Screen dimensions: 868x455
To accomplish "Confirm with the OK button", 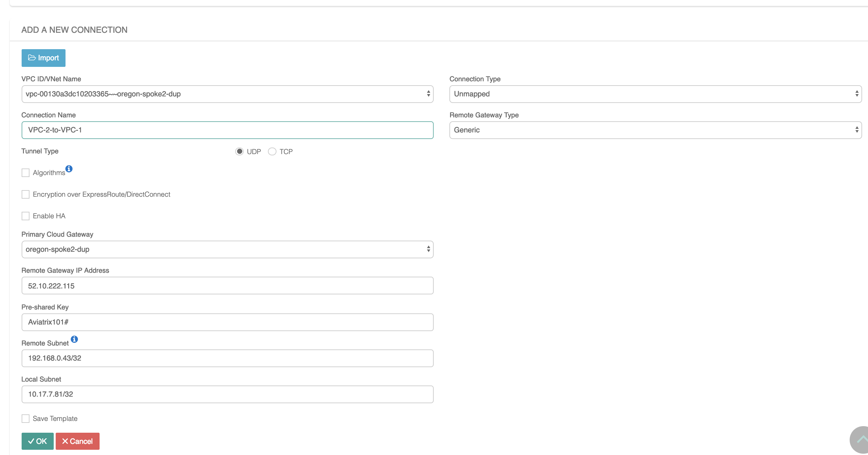I will 37,441.
